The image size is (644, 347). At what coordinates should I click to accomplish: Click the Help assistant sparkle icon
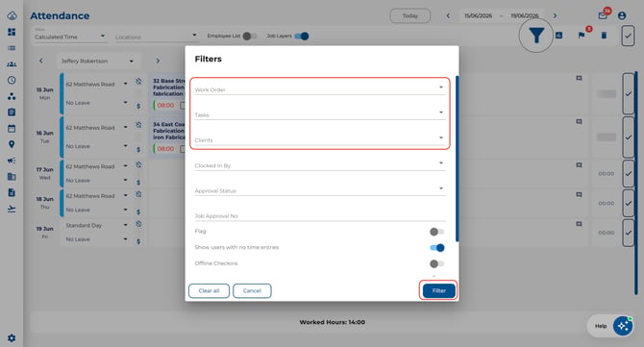623,326
